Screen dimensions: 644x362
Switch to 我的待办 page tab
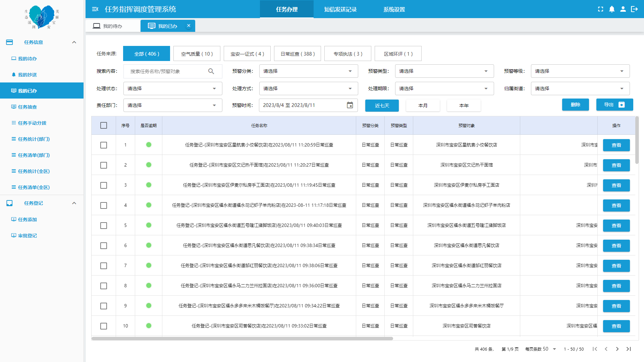point(113,26)
